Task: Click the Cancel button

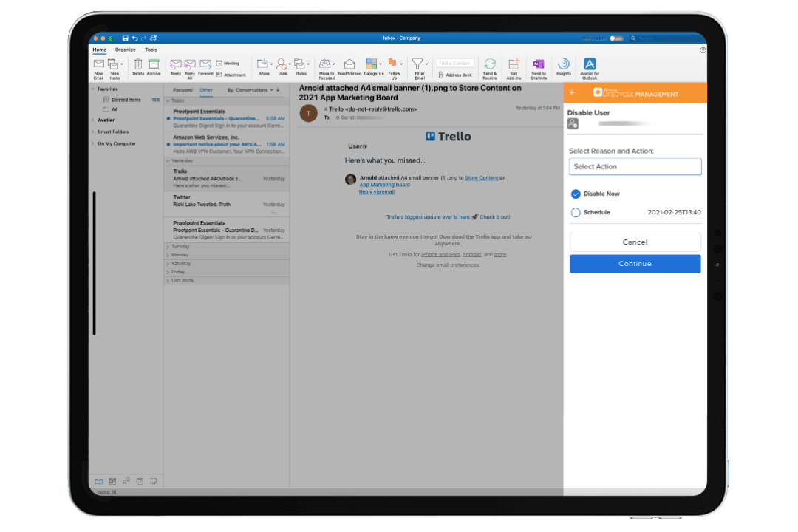Action: [635, 242]
